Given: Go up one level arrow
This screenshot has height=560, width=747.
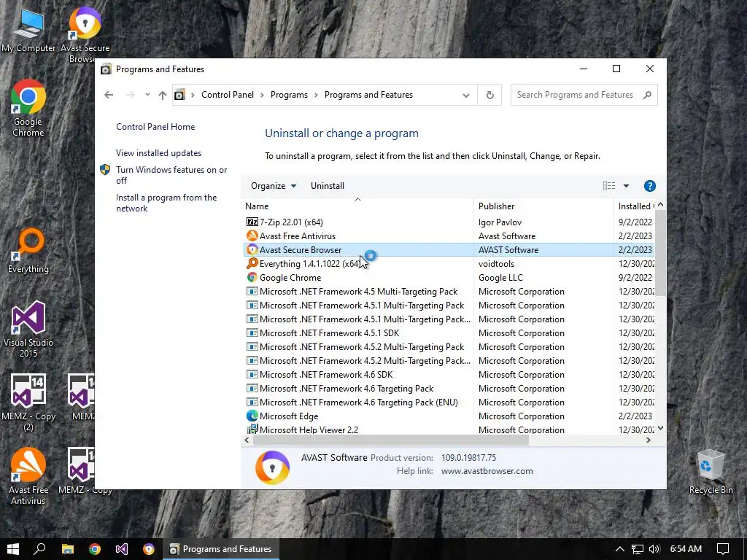Looking at the screenshot, I should click(x=163, y=95).
